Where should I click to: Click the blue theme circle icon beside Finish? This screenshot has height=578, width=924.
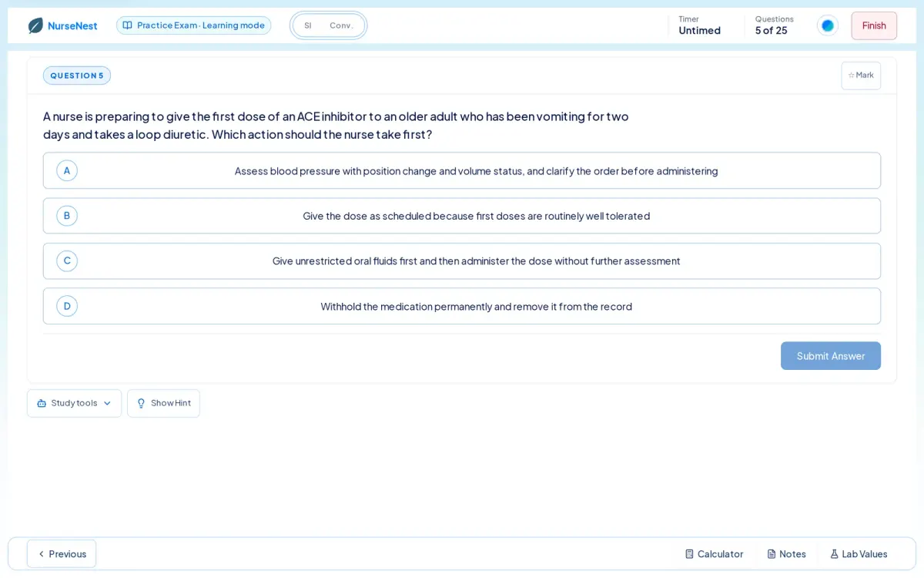click(x=828, y=25)
